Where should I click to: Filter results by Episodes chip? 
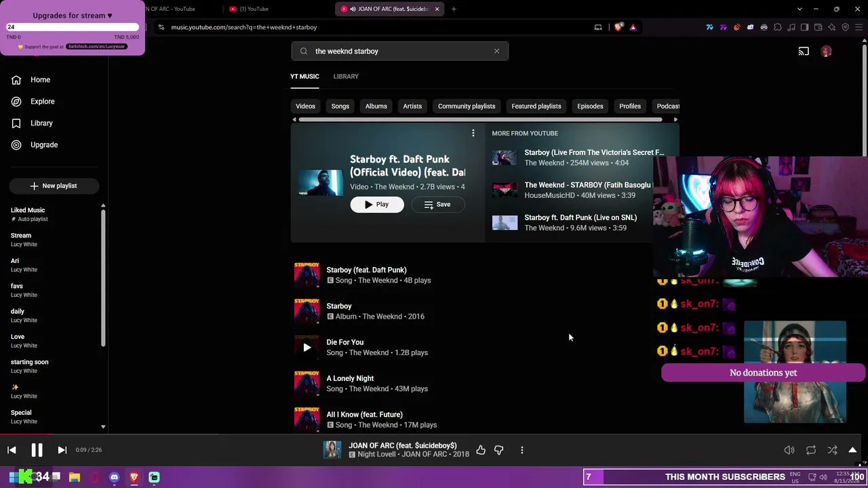coord(590,106)
